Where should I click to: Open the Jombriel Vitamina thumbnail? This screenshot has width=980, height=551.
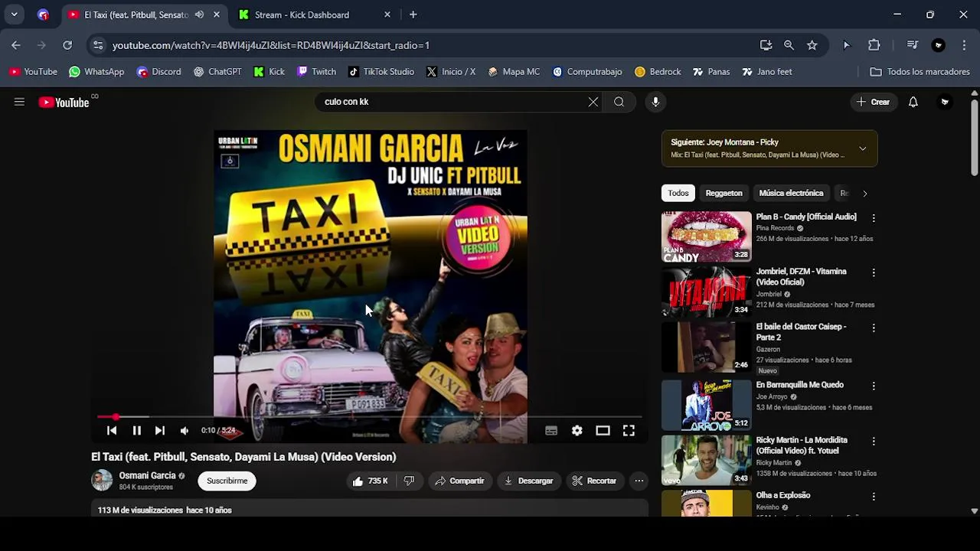707,292
